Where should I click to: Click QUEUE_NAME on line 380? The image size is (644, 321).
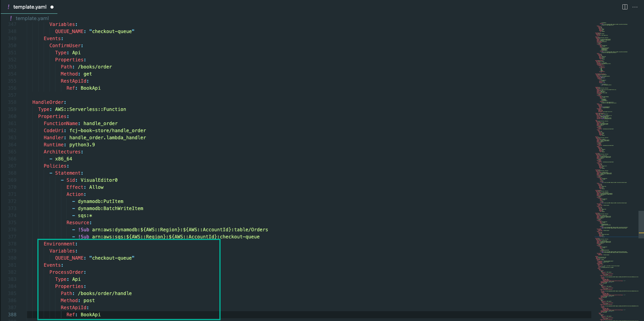pos(69,258)
